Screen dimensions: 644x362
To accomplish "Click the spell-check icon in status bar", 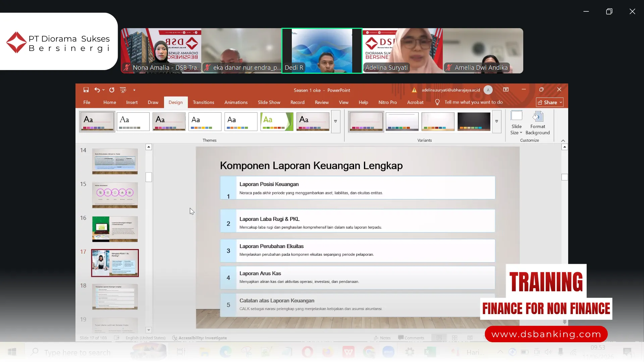I will click(116, 338).
